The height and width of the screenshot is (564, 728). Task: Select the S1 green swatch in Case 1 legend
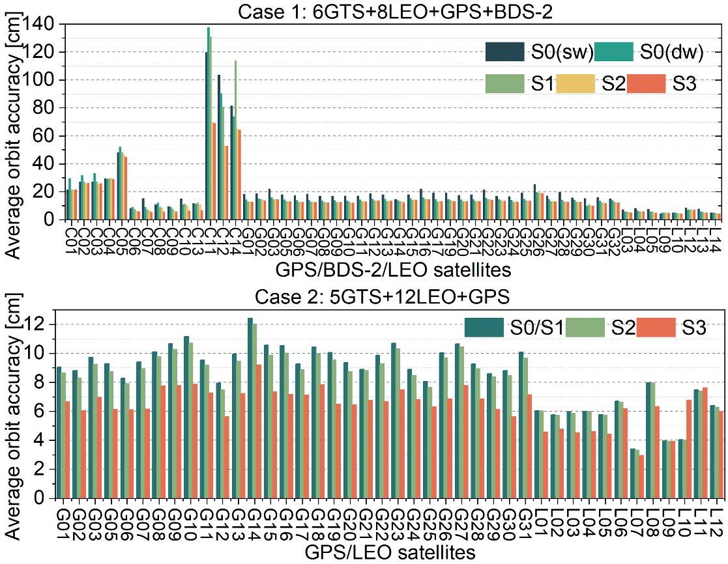pos(505,83)
